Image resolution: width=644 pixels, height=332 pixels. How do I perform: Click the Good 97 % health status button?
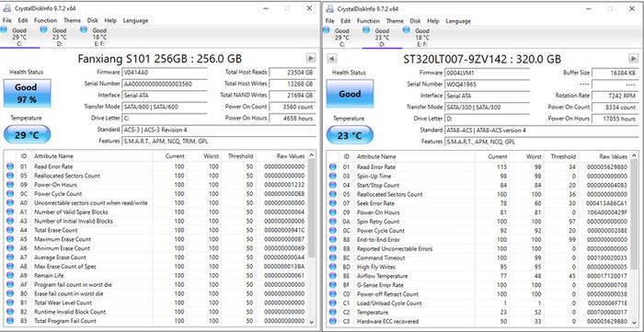[27, 93]
